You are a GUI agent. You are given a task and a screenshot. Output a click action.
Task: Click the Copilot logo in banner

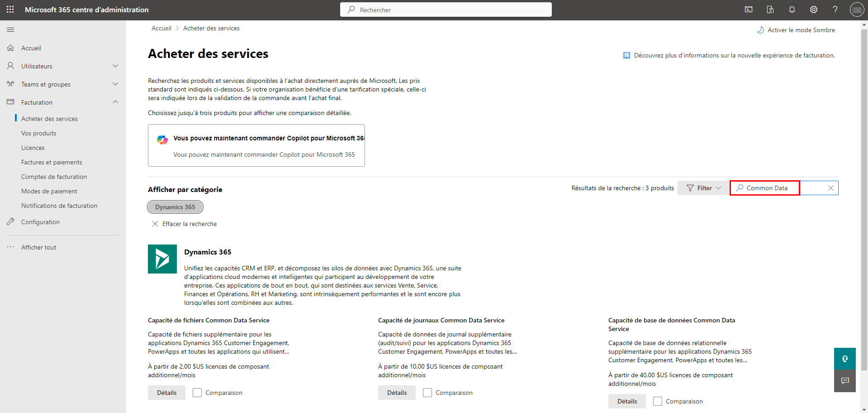point(162,139)
